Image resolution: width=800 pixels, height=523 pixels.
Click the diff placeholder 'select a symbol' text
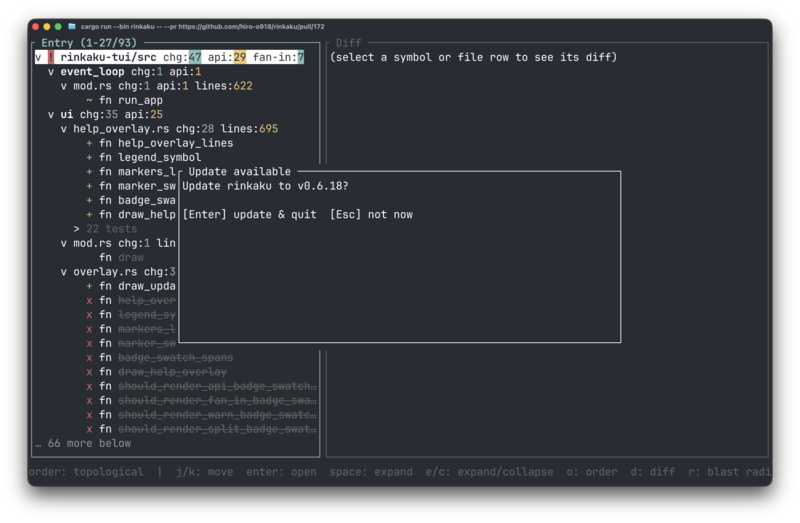473,57
